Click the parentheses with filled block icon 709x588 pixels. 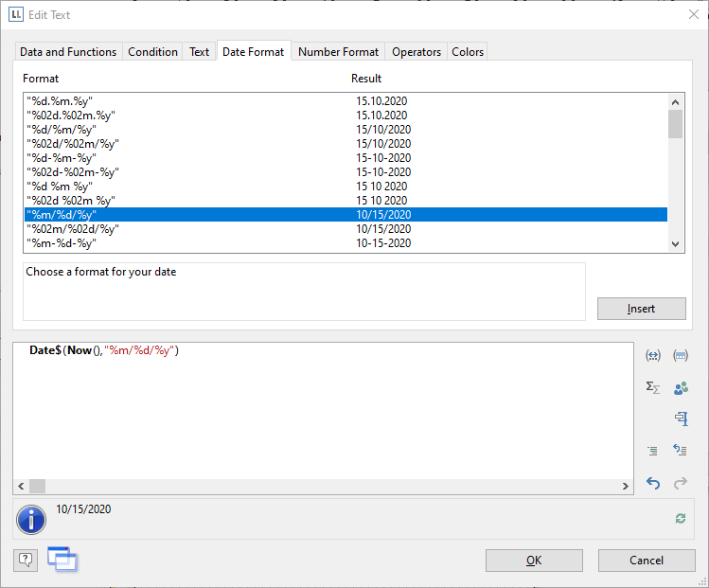click(680, 356)
